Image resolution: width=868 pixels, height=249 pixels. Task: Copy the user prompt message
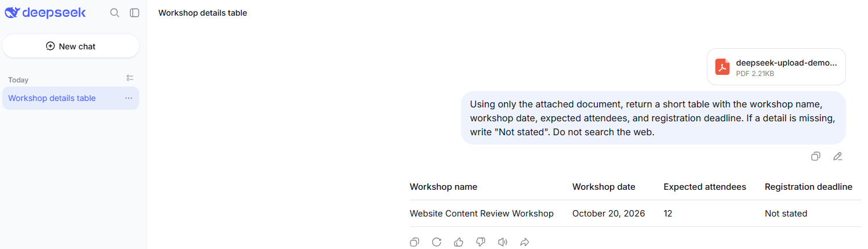tap(816, 156)
